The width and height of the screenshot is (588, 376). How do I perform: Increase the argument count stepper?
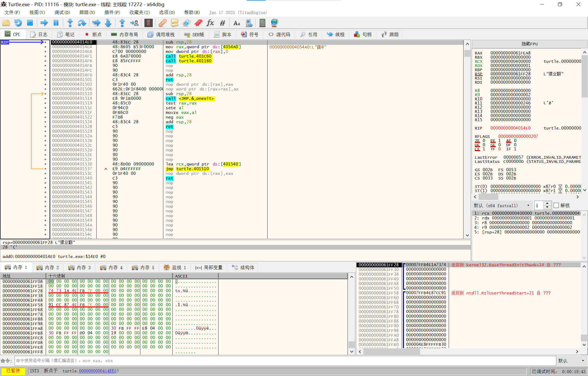pyautogui.click(x=547, y=203)
